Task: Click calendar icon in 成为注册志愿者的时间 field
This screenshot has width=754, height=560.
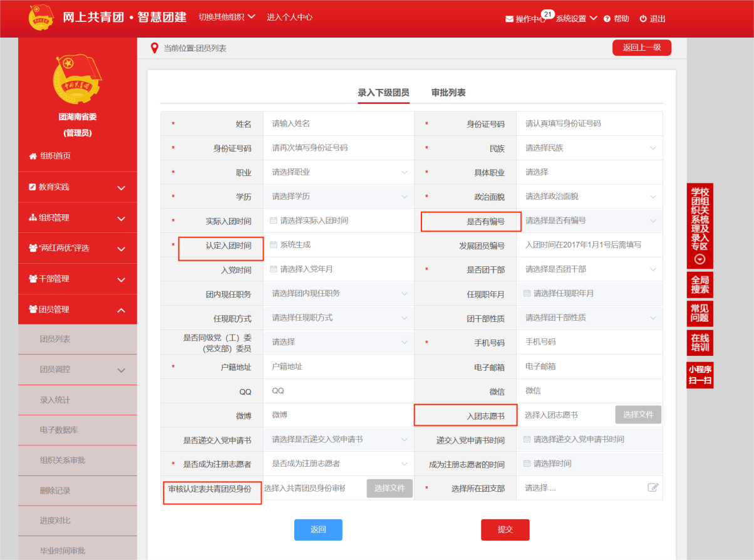Action: pyautogui.click(x=527, y=464)
